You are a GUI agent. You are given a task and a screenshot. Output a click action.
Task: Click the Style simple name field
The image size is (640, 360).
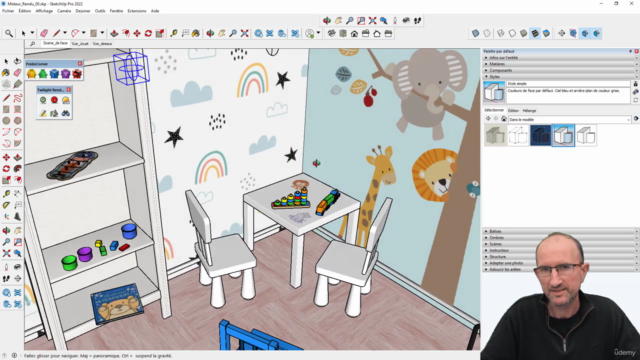click(569, 84)
